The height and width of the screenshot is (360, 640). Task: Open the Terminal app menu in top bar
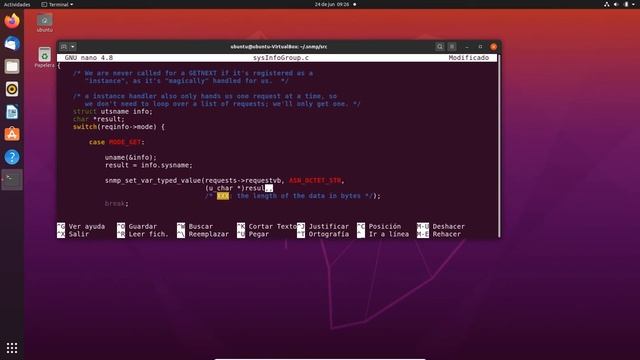[x=57, y=4]
